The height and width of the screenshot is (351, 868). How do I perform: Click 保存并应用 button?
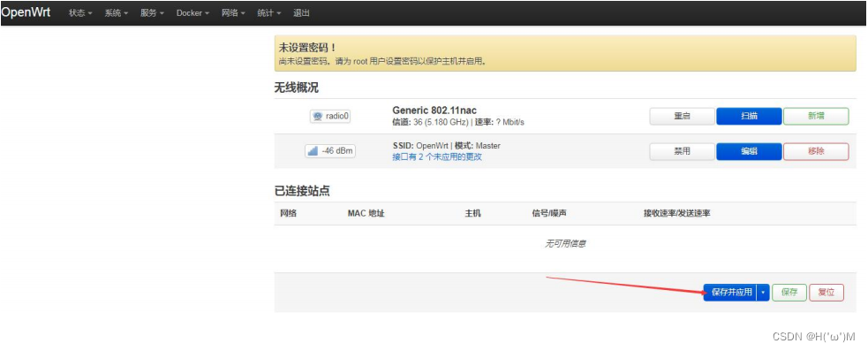(730, 293)
